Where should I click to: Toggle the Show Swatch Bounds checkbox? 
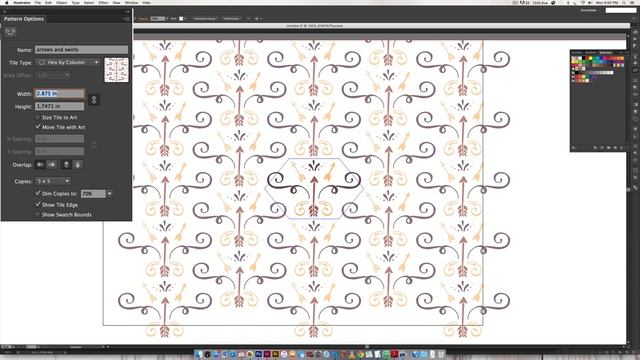point(38,214)
